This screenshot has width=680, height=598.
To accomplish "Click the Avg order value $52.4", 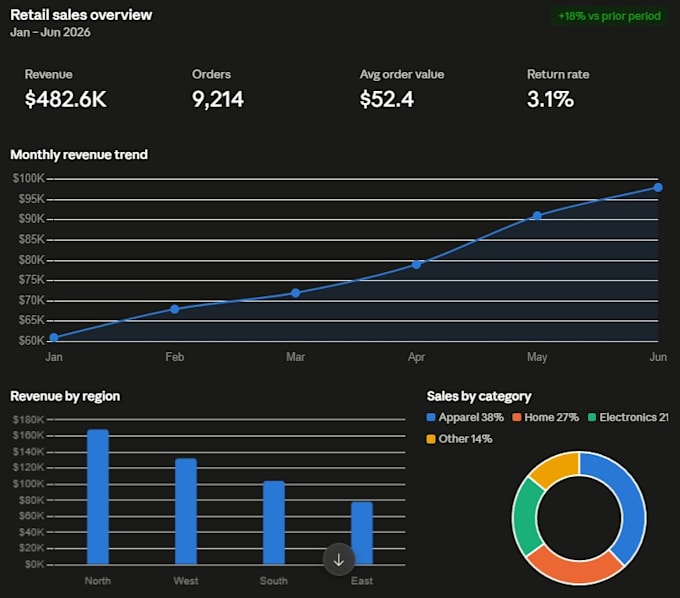I will [387, 99].
